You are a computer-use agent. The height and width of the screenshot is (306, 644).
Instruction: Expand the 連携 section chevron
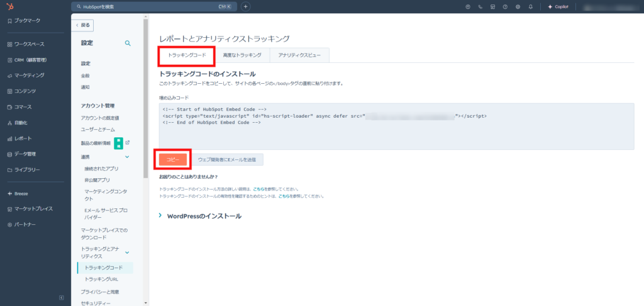point(127,157)
